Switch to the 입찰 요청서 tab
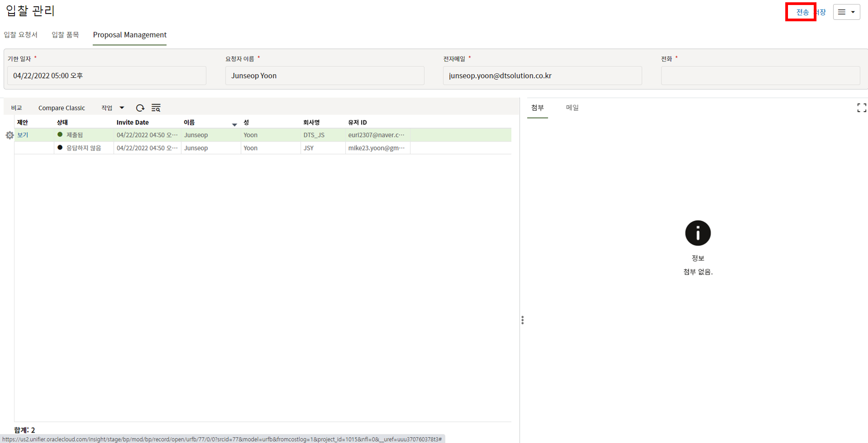Image resolution: width=868 pixels, height=443 pixels. click(x=21, y=35)
